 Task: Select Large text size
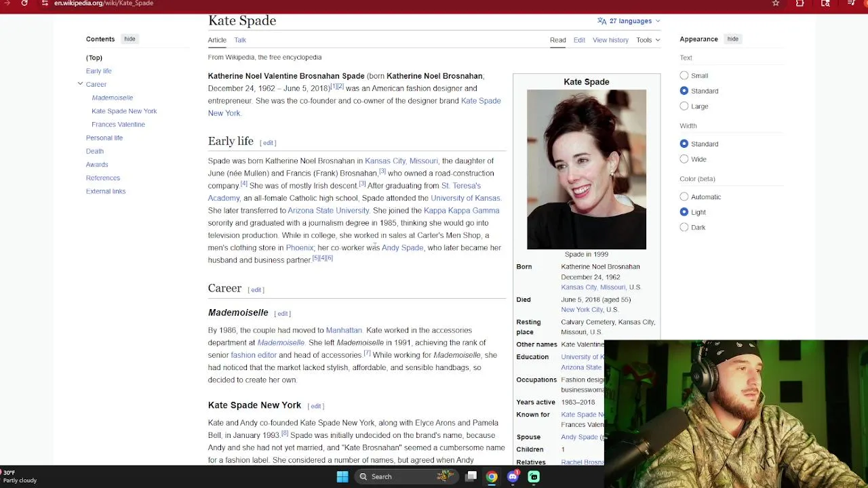coord(684,106)
